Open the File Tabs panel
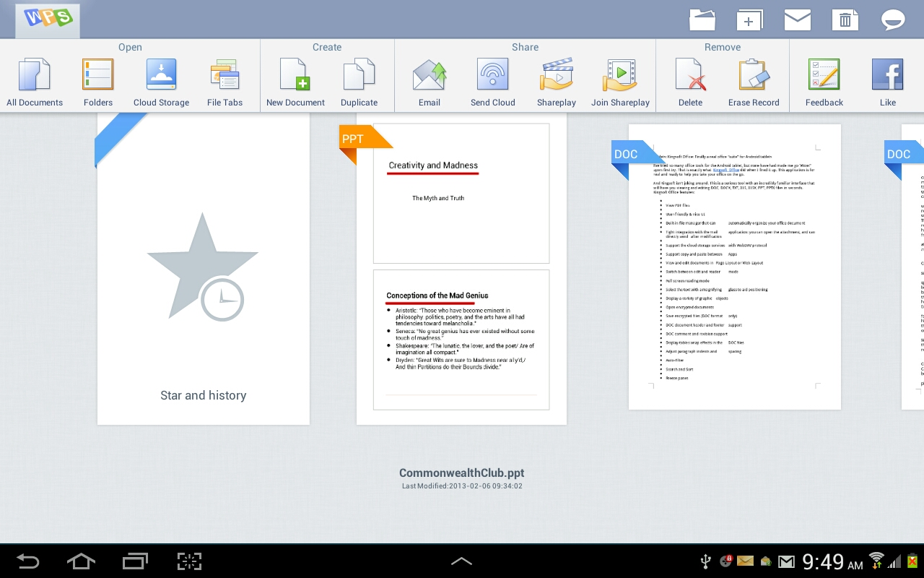This screenshot has width=924, height=578. pyautogui.click(x=225, y=79)
